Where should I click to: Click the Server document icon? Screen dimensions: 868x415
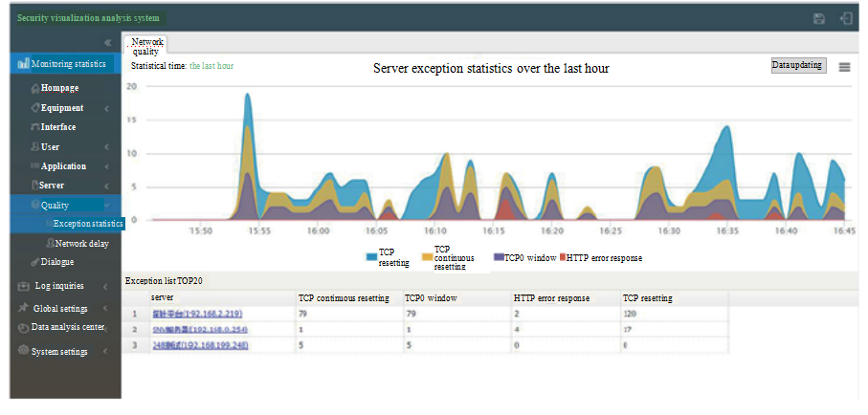pyautogui.click(x=34, y=186)
